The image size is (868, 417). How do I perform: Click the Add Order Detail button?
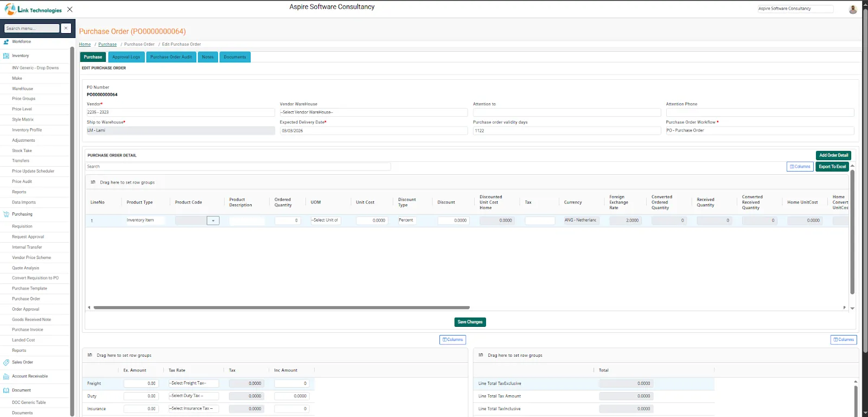click(x=833, y=155)
